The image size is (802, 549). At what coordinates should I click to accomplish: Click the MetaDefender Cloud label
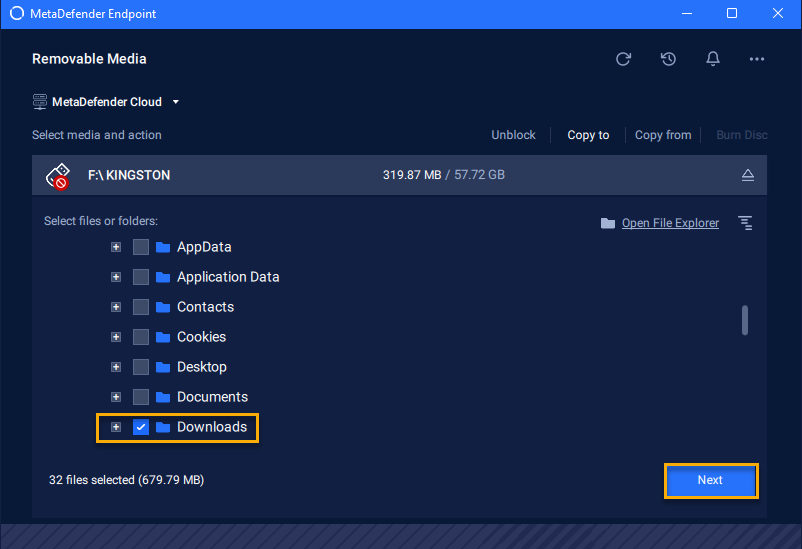(x=107, y=102)
